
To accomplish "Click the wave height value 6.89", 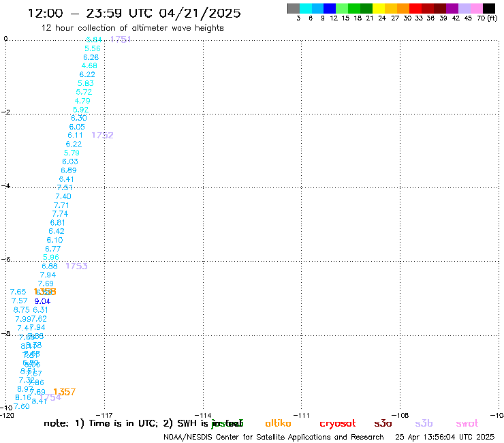I will pos(69,170).
